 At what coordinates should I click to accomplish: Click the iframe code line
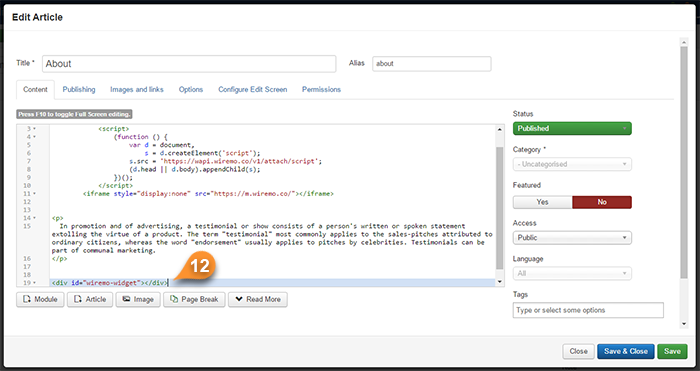click(x=208, y=194)
